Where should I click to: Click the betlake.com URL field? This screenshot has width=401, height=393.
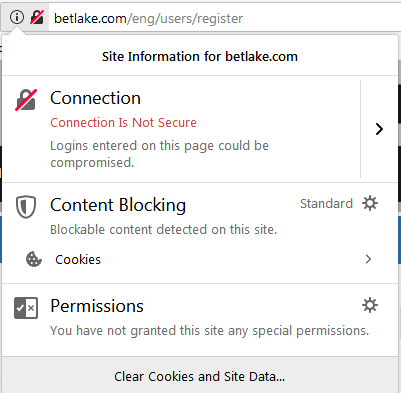[225, 18]
